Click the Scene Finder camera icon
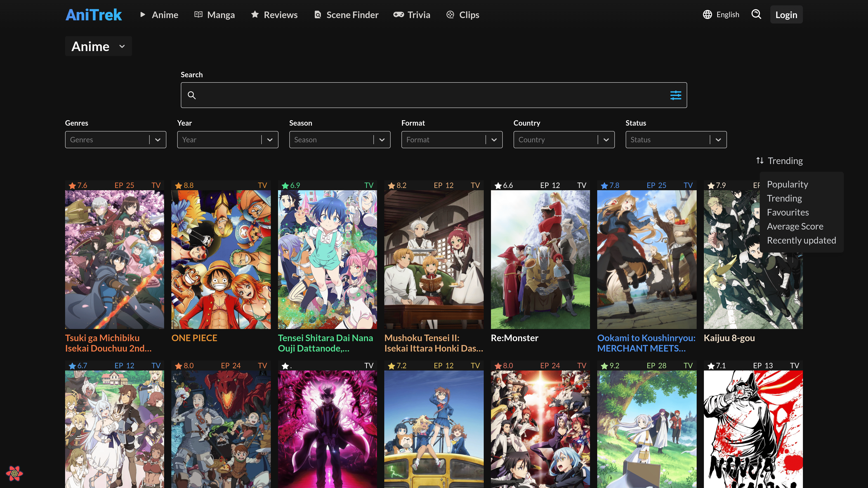Image resolution: width=868 pixels, height=488 pixels. [x=318, y=14]
